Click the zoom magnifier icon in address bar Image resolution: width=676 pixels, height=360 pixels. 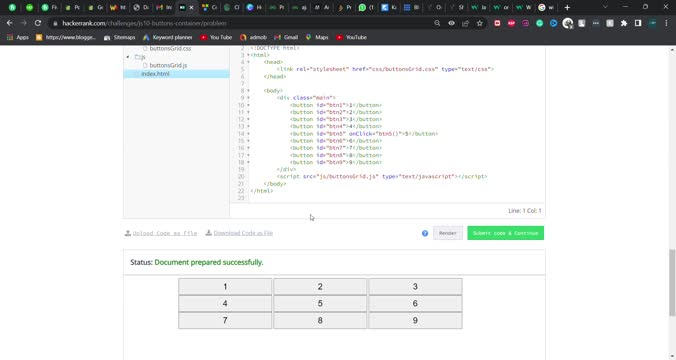(x=437, y=23)
